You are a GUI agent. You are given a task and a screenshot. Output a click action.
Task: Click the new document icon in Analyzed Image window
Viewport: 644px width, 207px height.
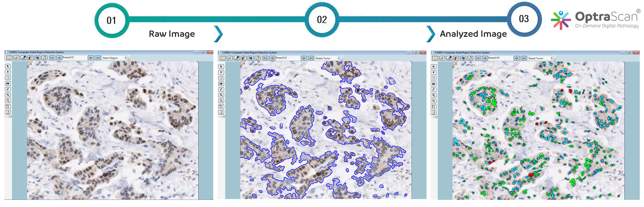point(435,58)
